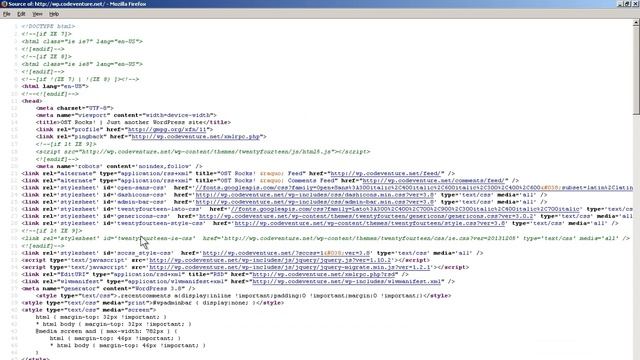Click the Firefox icon in title bar
This screenshot has width=640, height=360.
(x=4, y=4)
